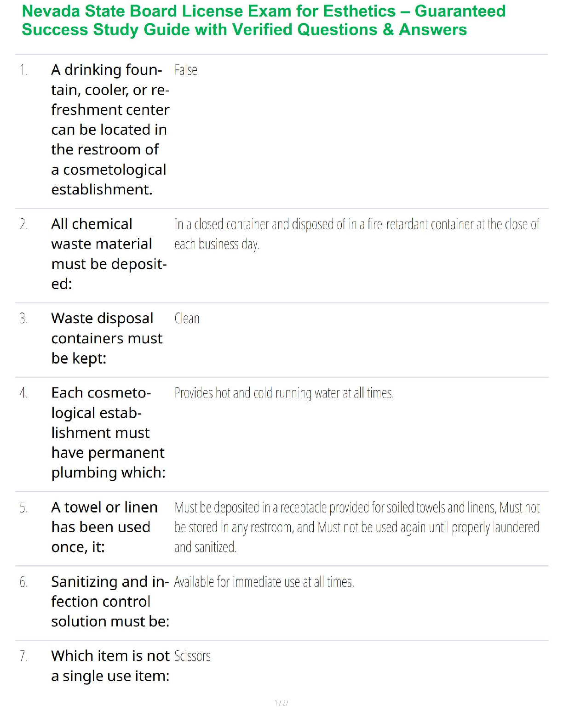Click the drinking fountain question text
This screenshot has width=563, height=728.
point(110,130)
